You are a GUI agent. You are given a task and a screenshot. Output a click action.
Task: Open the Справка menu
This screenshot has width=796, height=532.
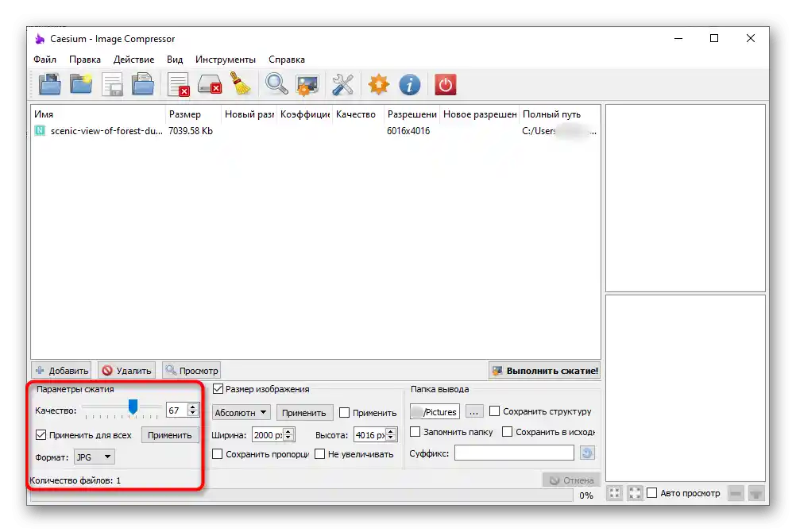287,60
